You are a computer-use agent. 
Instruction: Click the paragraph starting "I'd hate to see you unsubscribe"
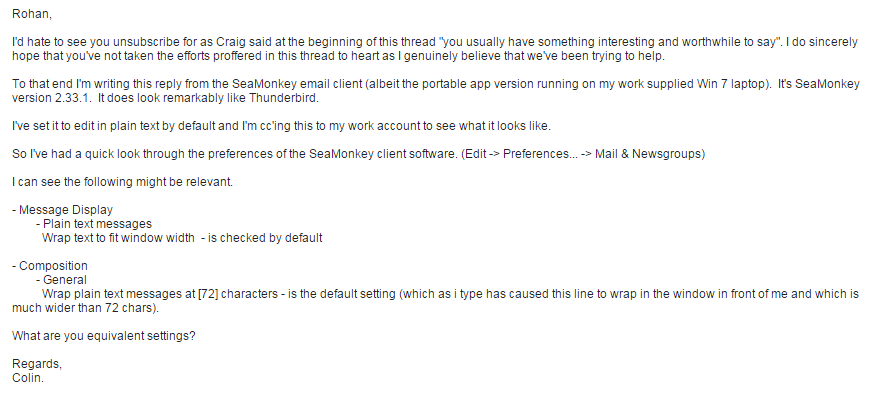435,49
